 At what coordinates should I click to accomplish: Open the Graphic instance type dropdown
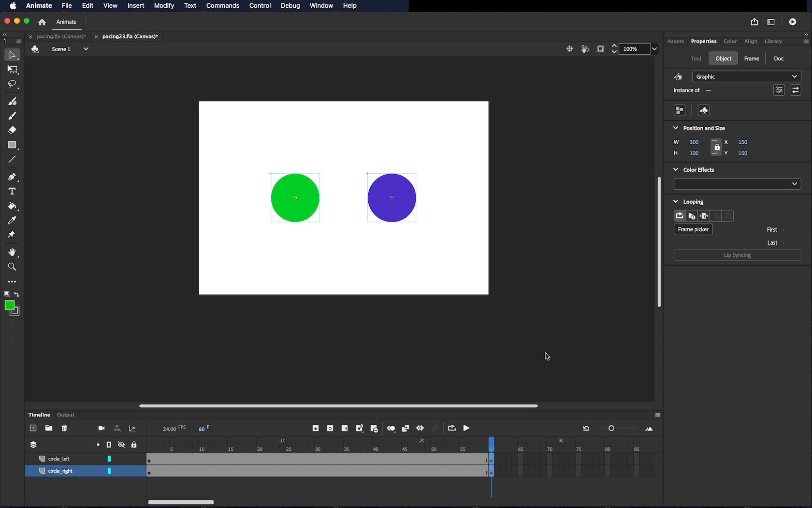(746, 76)
